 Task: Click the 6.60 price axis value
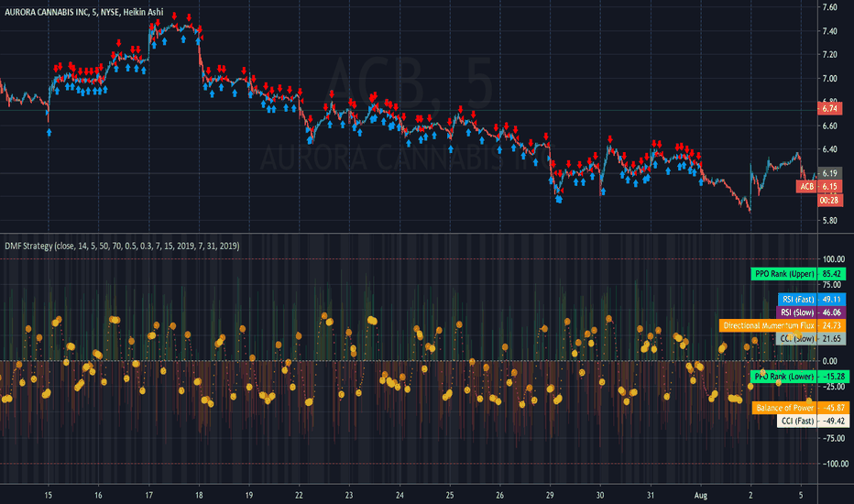coord(829,126)
